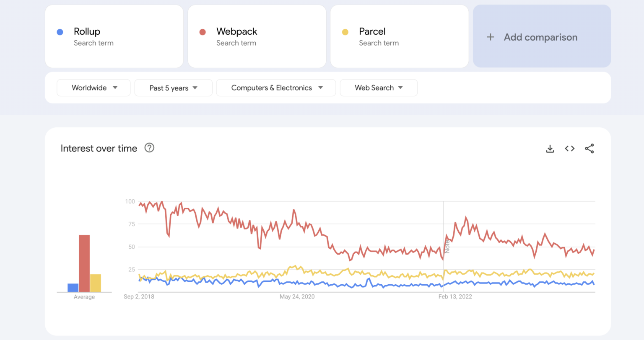The width and height of the screenshot is (644, 340).
Task: Share the Interest over time chart
Action: [589, 148]
